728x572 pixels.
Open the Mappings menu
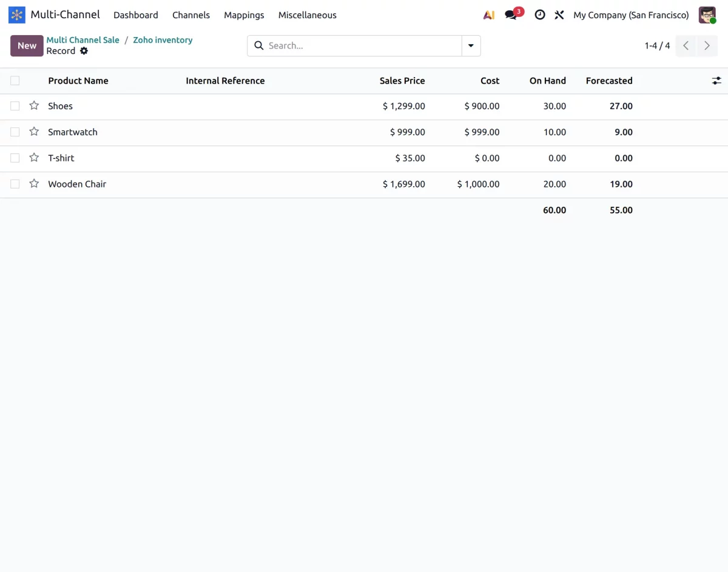(244, 15)
